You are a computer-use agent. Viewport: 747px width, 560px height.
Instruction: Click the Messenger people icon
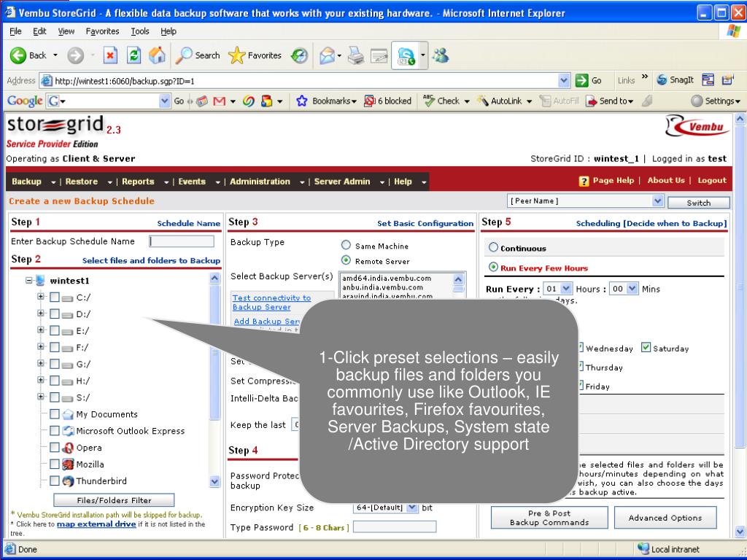click(x=441, y=55)
